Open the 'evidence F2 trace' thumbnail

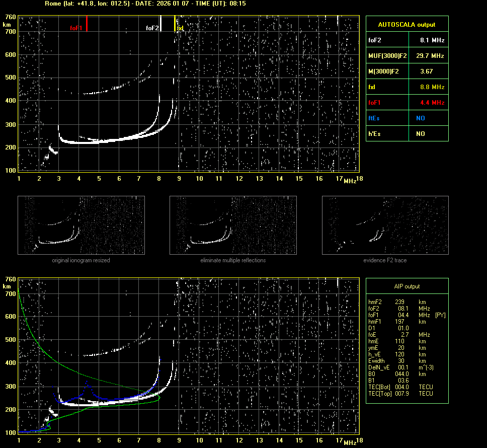pos(385,225)
